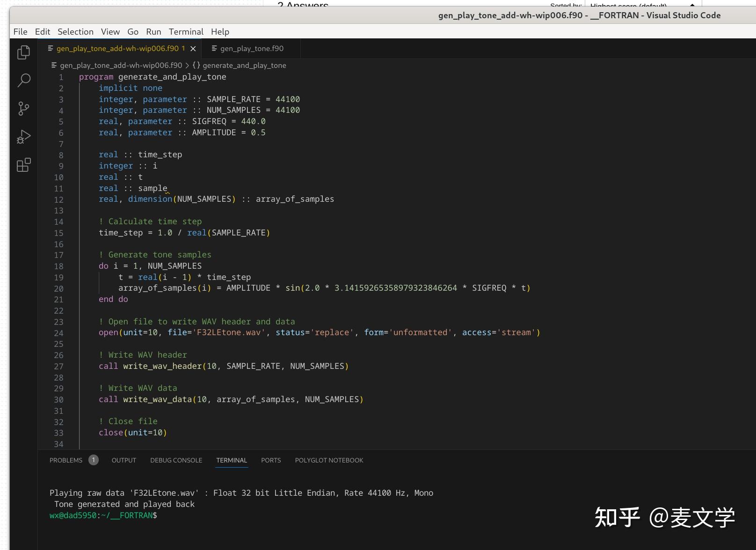Open the Output panel
This screenshot has width=756, height=550.
click(124, 460)
